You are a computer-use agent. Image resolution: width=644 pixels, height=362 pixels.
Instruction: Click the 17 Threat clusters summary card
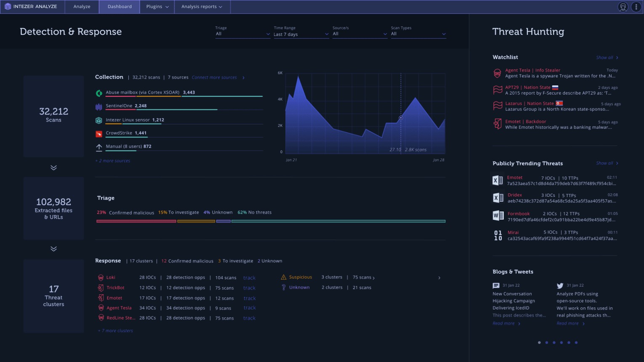(x=53, y=296)
